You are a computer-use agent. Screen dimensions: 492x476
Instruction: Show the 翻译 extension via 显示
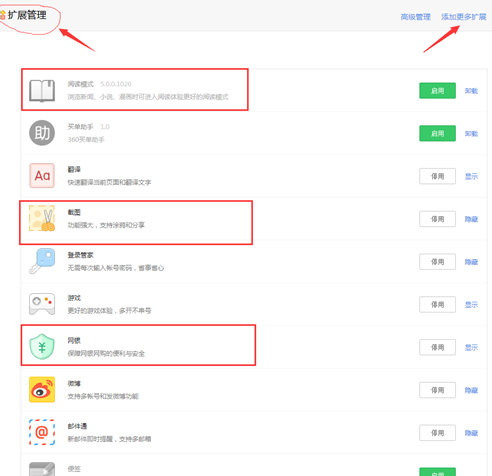pyautogui.click(x=471, y=176)
